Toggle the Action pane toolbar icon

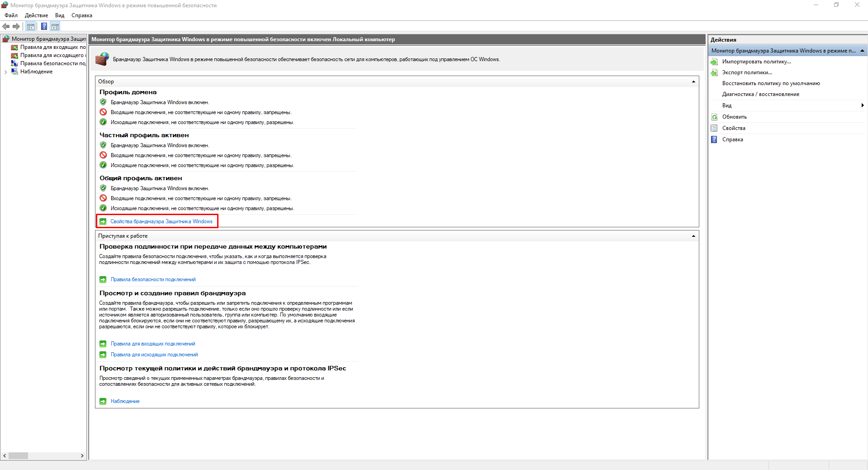55,26
